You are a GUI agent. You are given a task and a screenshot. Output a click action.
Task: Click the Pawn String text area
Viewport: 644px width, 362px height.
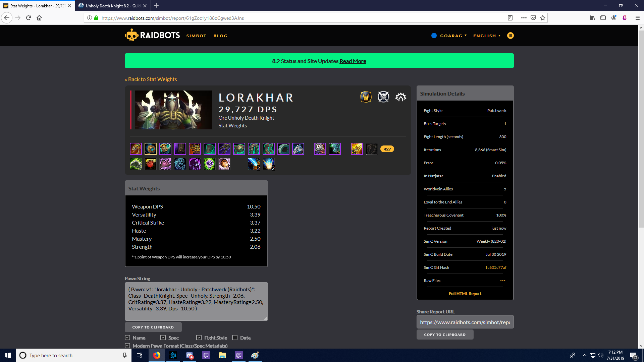coord(196,301)
